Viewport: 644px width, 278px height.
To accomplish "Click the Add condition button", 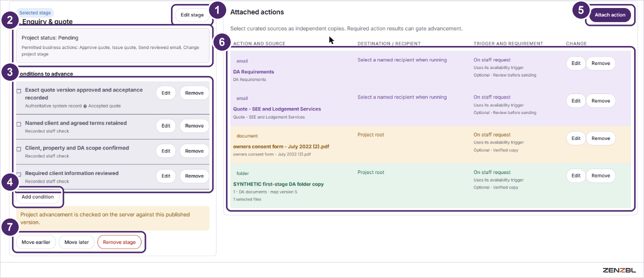I will click(37, 197).
